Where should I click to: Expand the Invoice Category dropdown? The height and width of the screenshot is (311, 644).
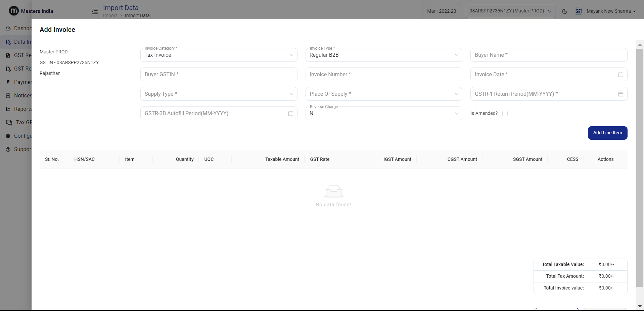point(219,55)
